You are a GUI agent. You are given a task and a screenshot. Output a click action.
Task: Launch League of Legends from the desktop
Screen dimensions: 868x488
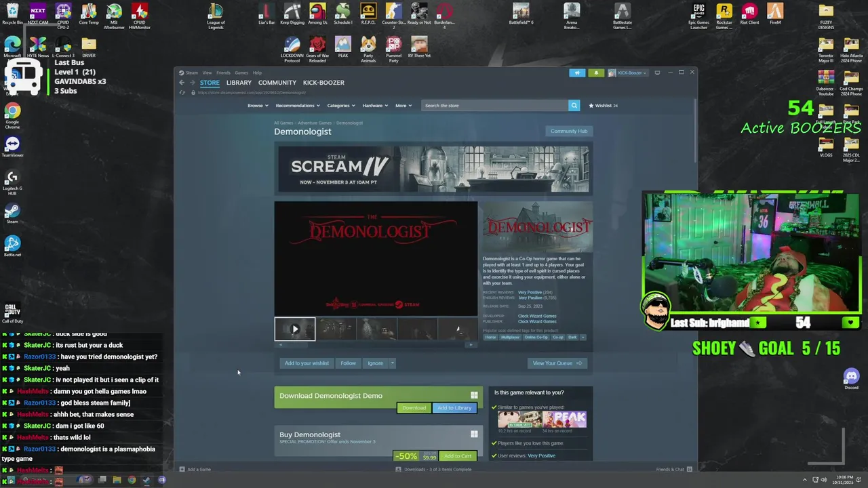(216, 16)
